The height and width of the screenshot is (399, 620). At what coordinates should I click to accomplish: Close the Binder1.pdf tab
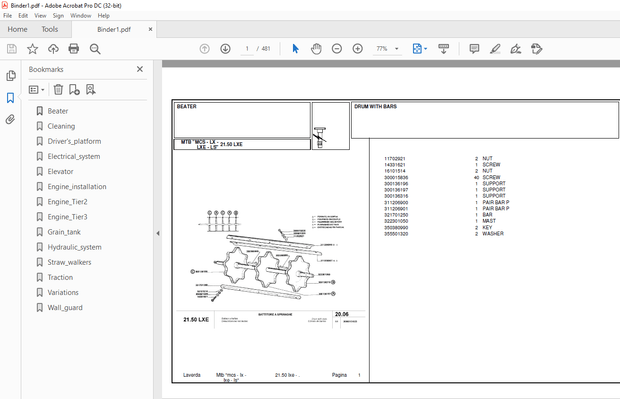(x=150, y=29)
